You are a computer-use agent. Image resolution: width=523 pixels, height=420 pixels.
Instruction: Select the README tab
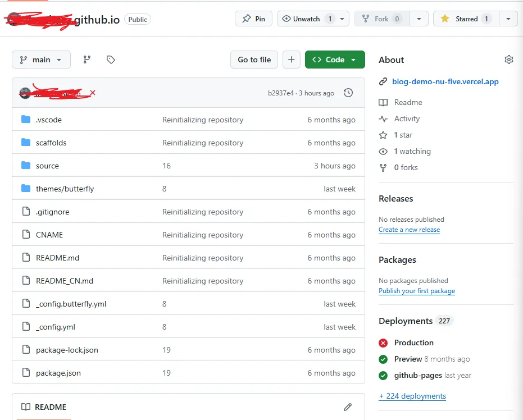point(44,407)
